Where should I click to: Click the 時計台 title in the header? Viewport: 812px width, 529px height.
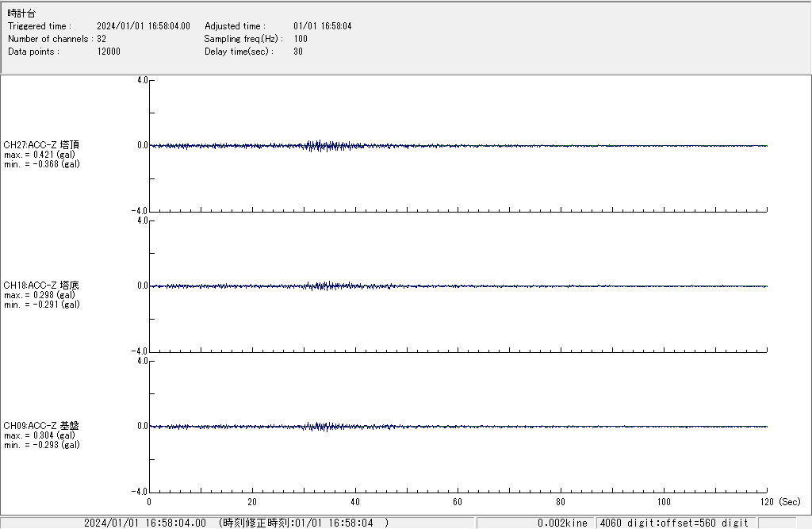pyautogui.click(x=21, y=13)
